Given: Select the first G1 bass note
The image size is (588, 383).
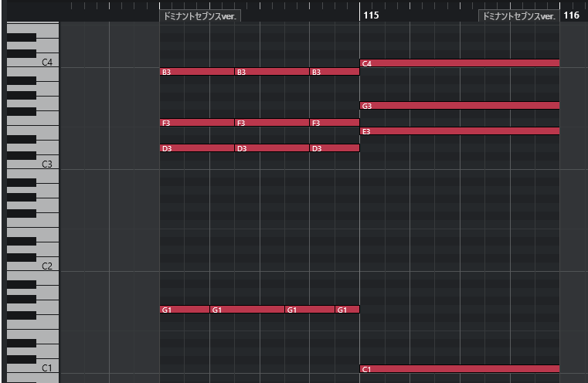Looking at the screenshot, I should point(185,310).
